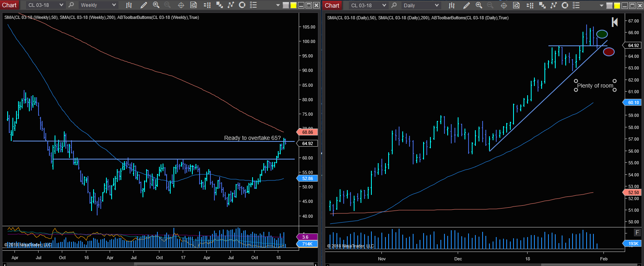Show the data box in Daily chart

click(516, 5)
